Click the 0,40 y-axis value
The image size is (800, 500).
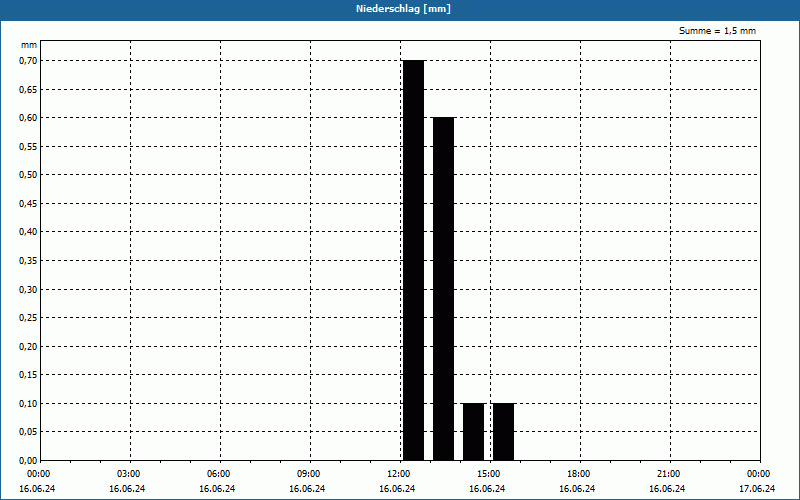click(x=28, y=232)
